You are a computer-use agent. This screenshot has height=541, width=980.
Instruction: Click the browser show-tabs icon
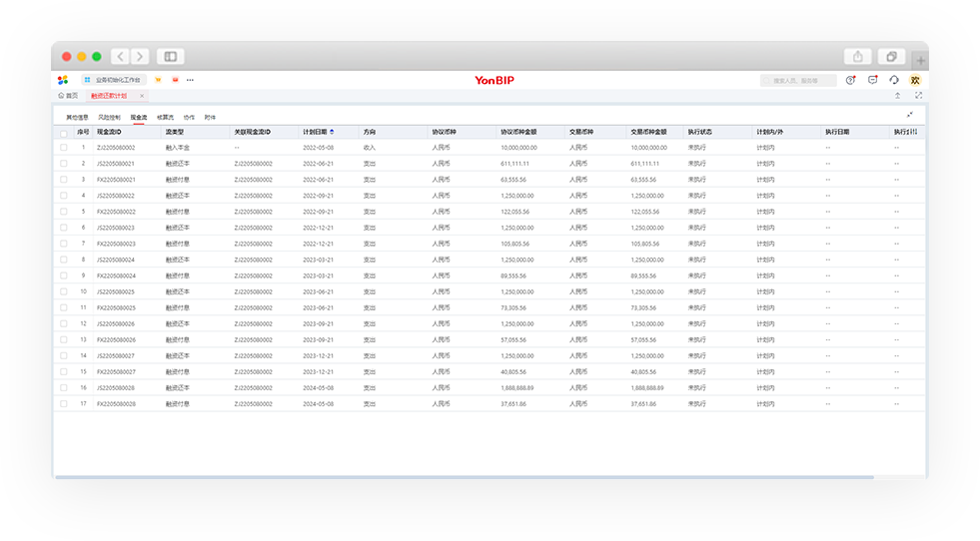[x=892, y=56]
